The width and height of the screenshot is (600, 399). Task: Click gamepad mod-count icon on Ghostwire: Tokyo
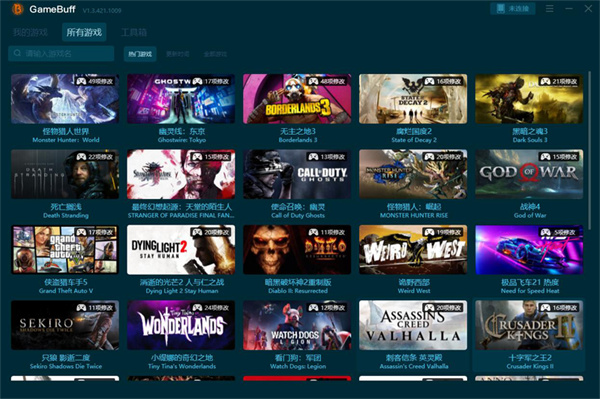tap(197, 81)
